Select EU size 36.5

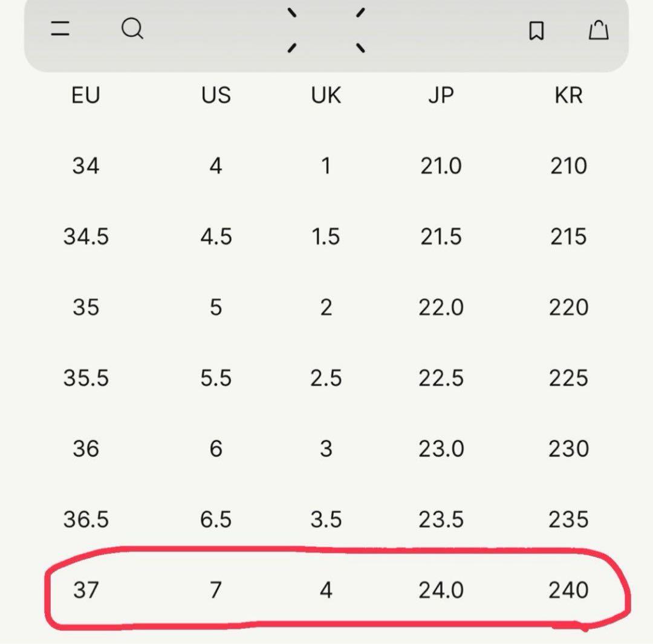[86, 519]
